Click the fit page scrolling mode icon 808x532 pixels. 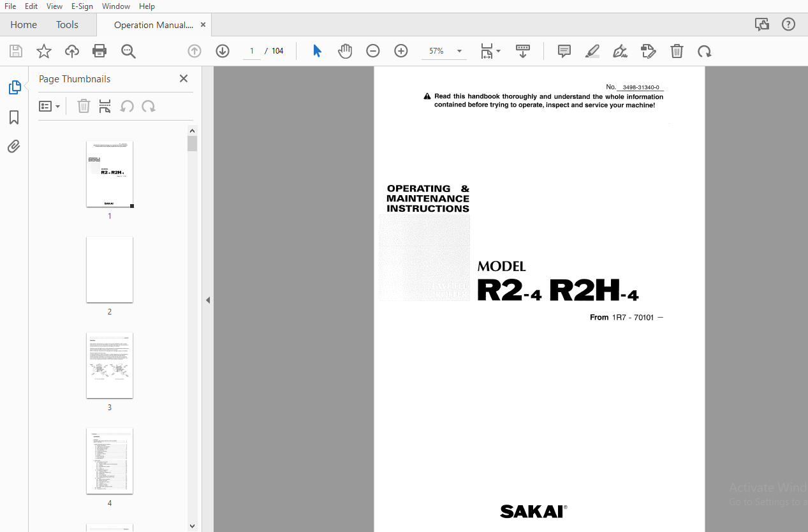(487, 51)
